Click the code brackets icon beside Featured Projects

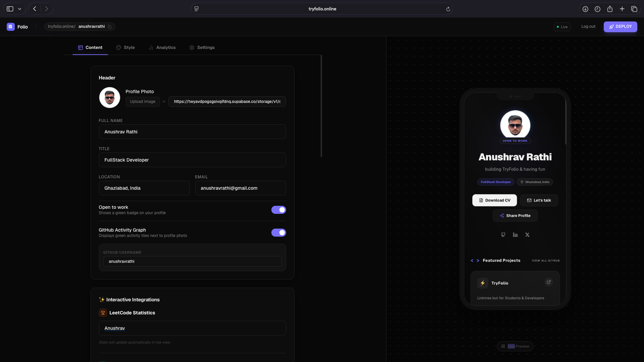475,261
